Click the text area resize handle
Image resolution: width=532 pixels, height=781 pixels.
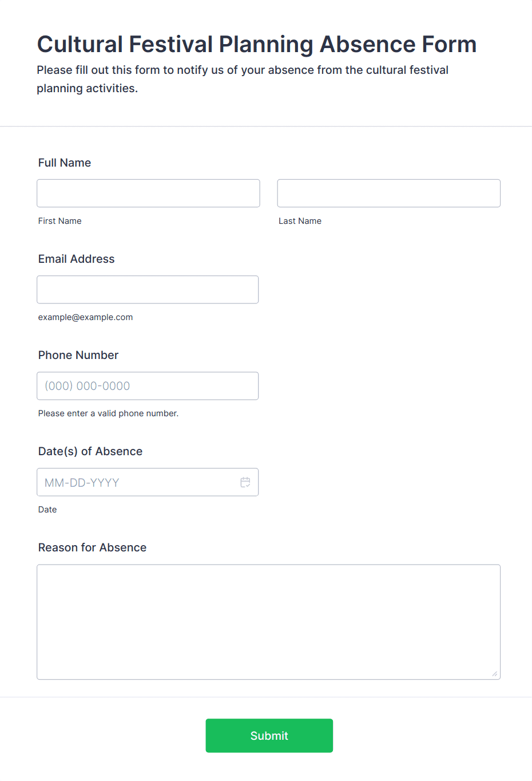494,673
